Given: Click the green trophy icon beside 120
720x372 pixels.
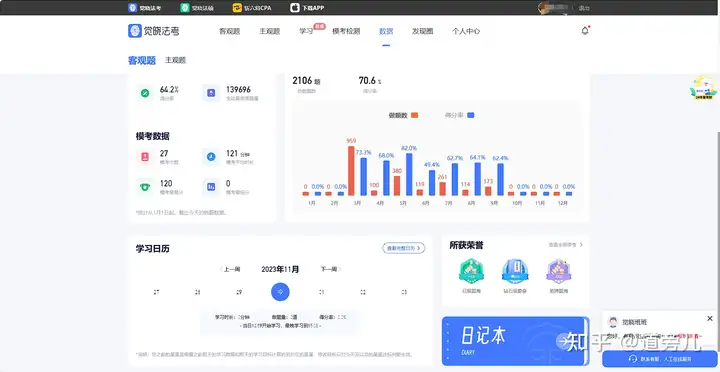Looking at the screenshot, I should click(x=145, y=187).
